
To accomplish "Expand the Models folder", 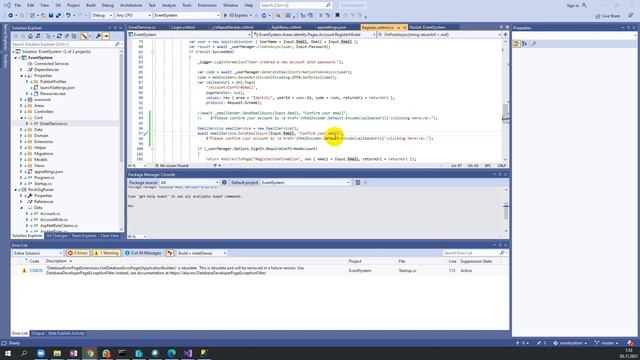I will 21,160.
